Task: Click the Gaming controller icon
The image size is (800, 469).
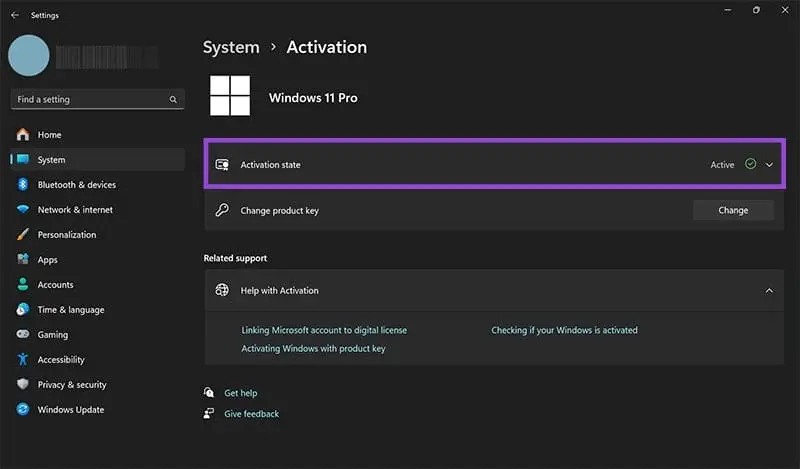Action: click(x=23, y=334)
